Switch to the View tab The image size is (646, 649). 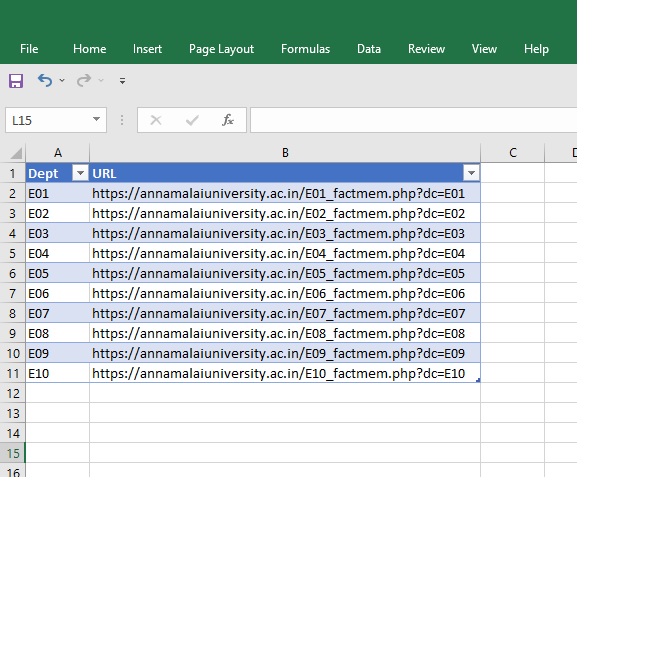484,49
